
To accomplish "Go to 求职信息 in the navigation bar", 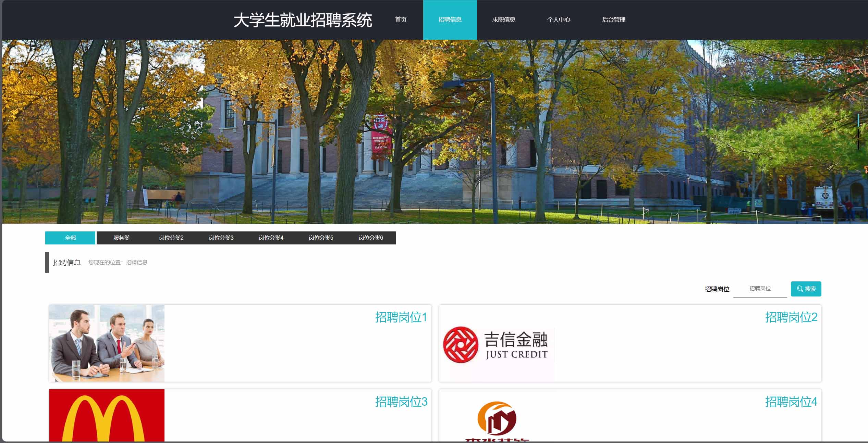I will point(504,20).
